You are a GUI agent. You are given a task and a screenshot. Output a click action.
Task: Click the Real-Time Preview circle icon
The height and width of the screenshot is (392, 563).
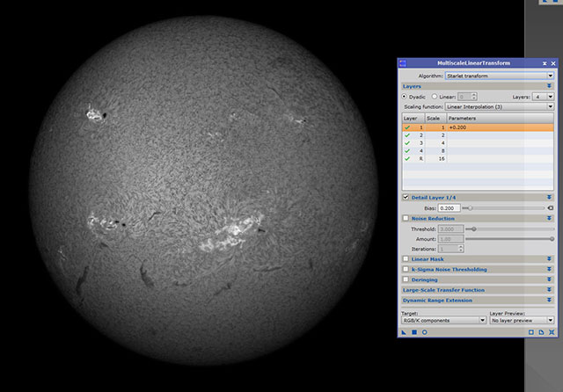[424, 332]
